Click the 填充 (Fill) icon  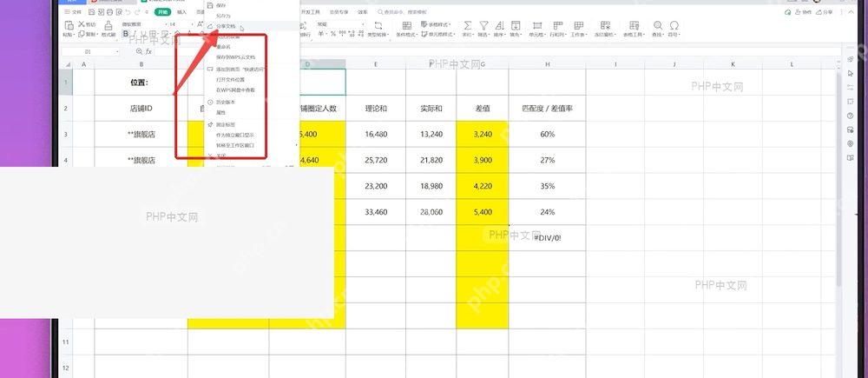point(516,25)
